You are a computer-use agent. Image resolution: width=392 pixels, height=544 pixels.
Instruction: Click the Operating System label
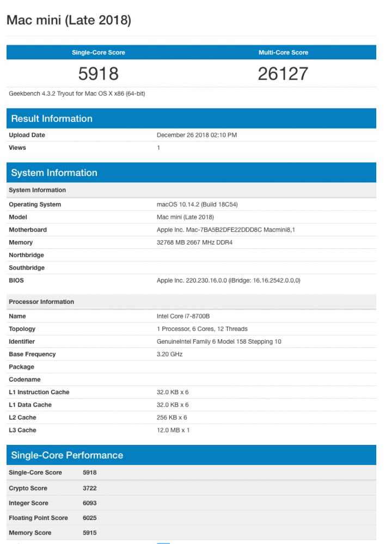[x=35, y=204]
